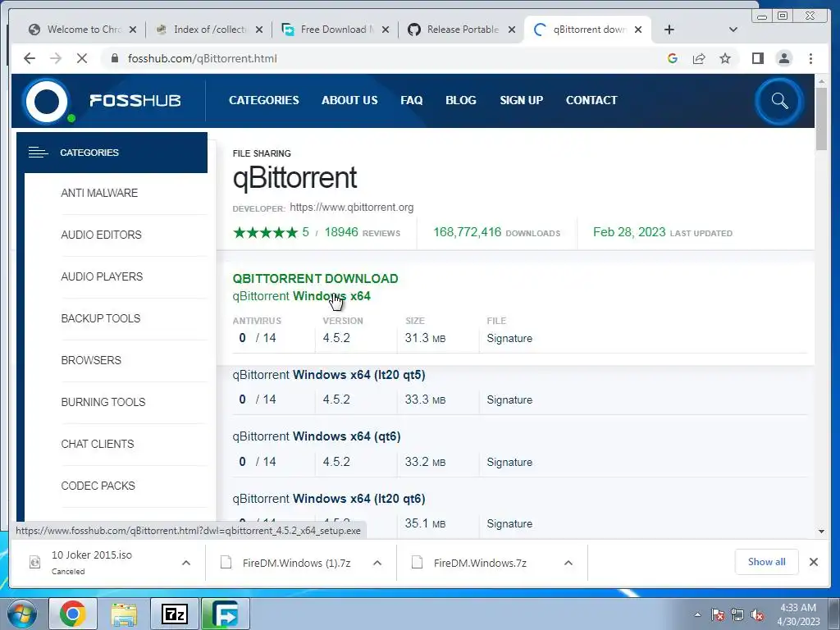
Task: Select ANTI MALWARE category
Action: pyautogui.click(x=99, y=193)
